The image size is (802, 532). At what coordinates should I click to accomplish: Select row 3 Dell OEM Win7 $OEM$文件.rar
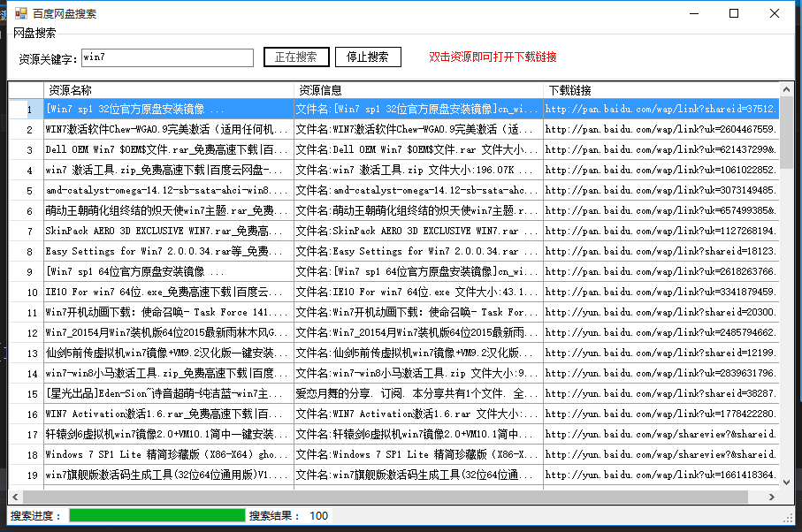[169, 149]
